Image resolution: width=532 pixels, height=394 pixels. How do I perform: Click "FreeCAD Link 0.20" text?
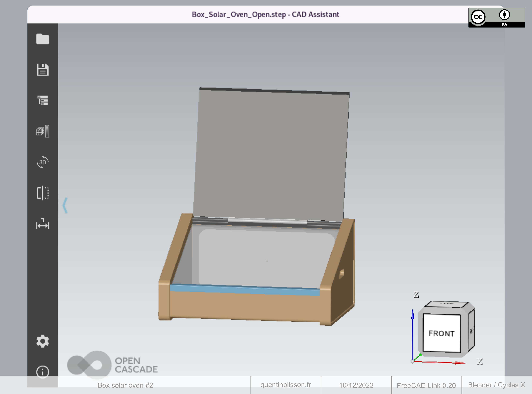[426, 385]
